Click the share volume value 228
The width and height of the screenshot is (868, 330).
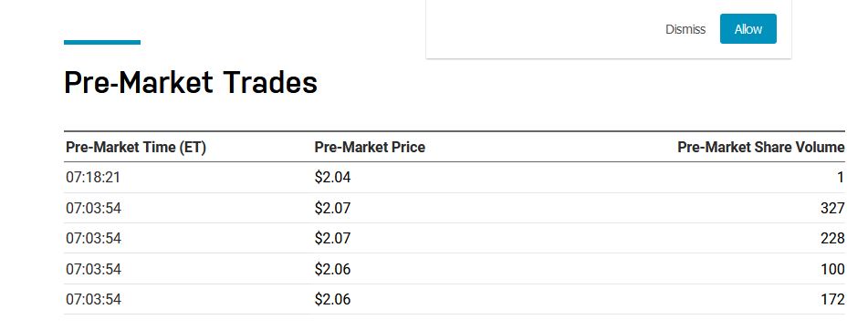coord(832,238)
